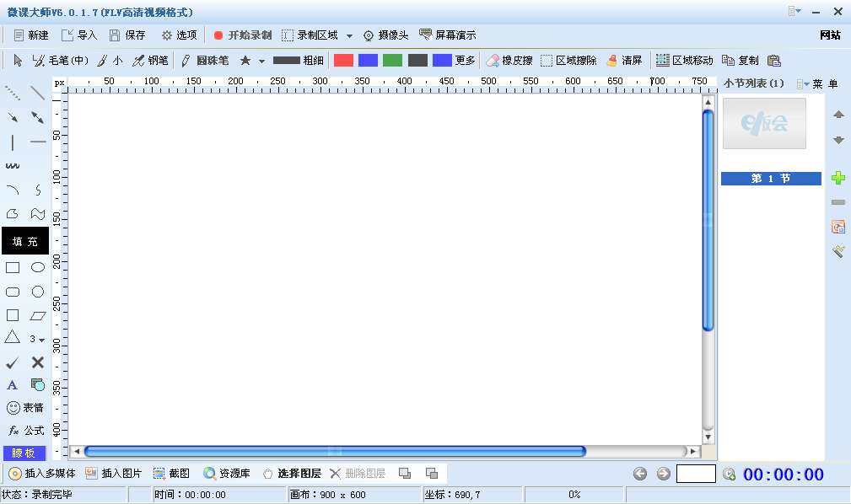Click 开始录制 to start recording
The width and height of the screenshot is (851, 504).
tap(242, 35)
